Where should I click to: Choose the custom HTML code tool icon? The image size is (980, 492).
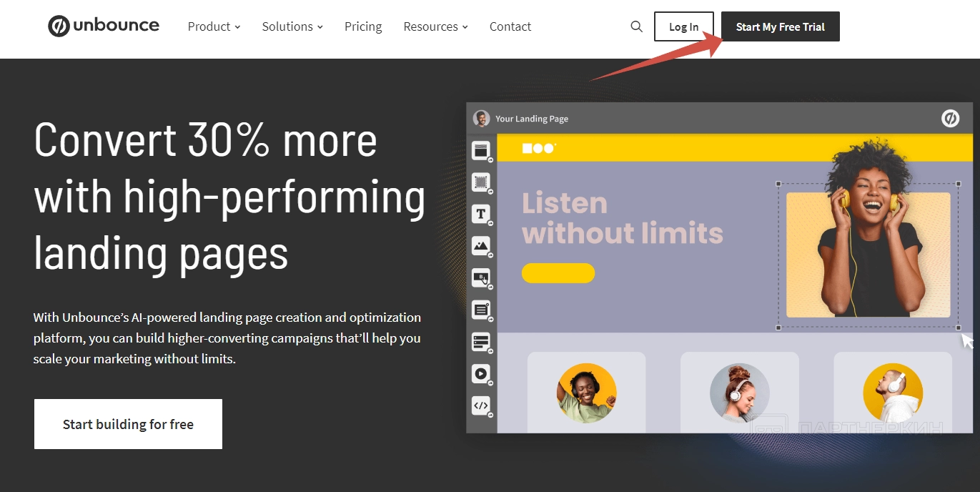pos(481,405)
